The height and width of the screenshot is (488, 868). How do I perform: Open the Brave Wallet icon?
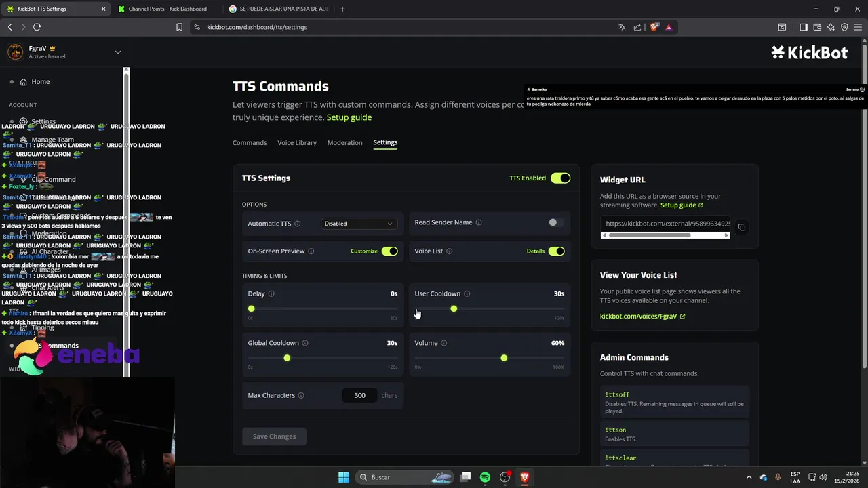(817, 27)
